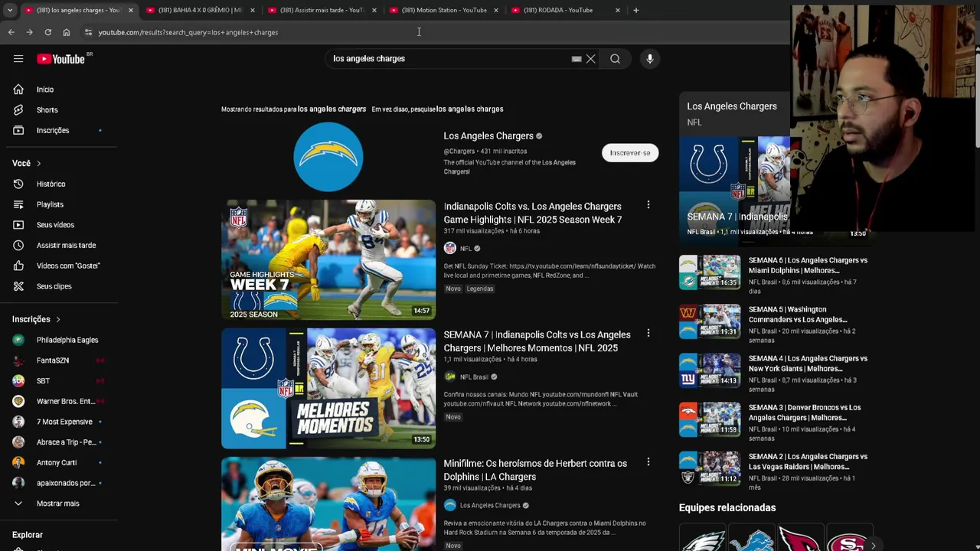Open Minifilme Herbert contra os Dolphins title
This screenshot has height=551, width=980.
[x=535, y=470]
